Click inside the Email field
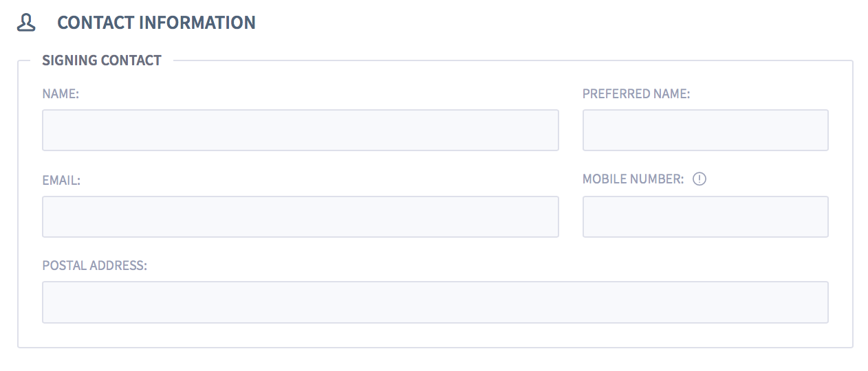 tap(301, 217)
